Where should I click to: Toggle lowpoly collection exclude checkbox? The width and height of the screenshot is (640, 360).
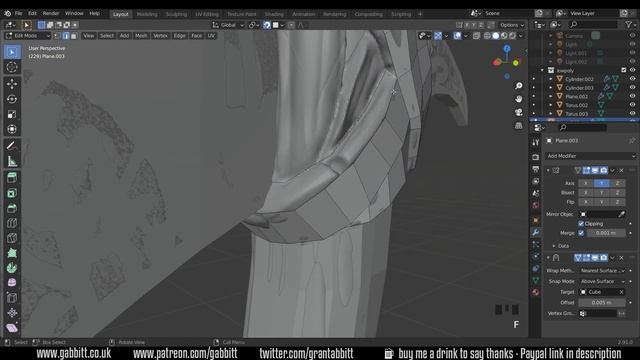pyautogui.click(x=623, y=70)
